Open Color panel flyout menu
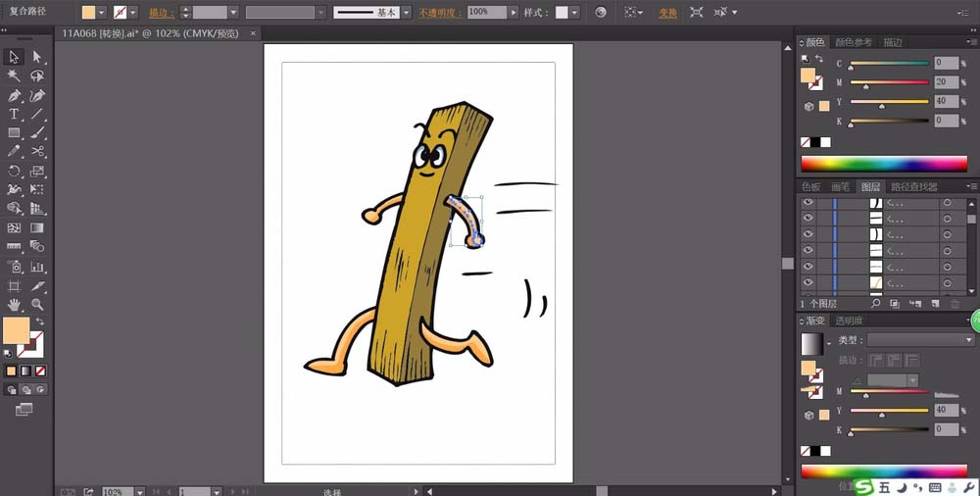This screenshot has height=496, width=980. (972, 42)
